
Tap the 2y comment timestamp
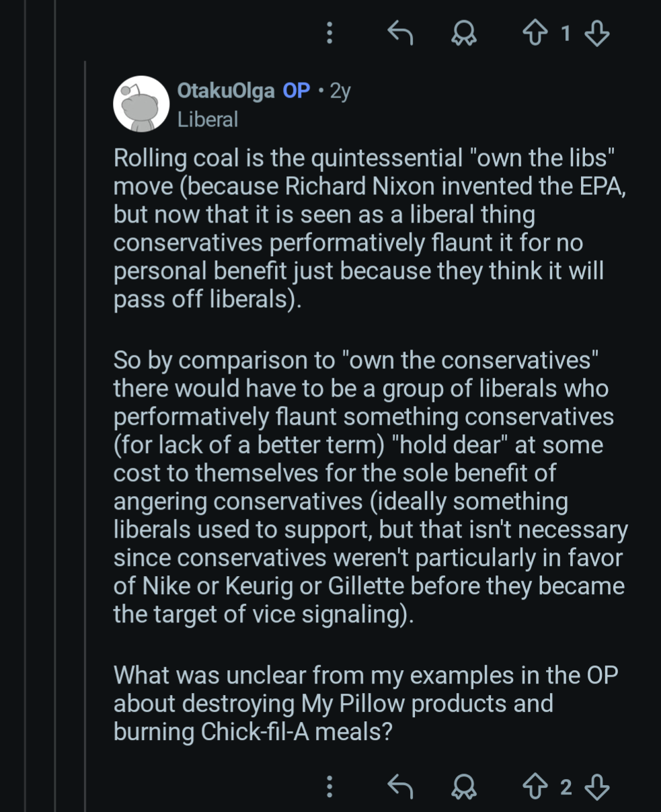(x=340, y=91)
